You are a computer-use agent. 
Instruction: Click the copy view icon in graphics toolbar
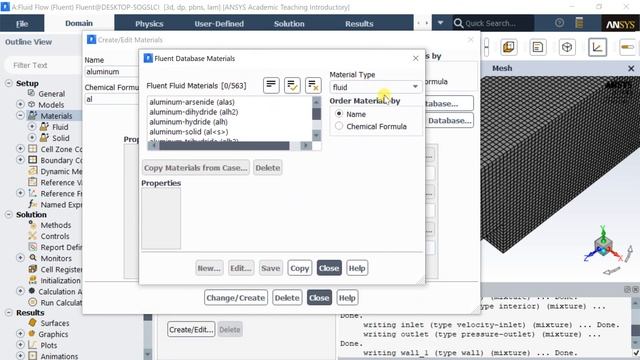[509, 47]
